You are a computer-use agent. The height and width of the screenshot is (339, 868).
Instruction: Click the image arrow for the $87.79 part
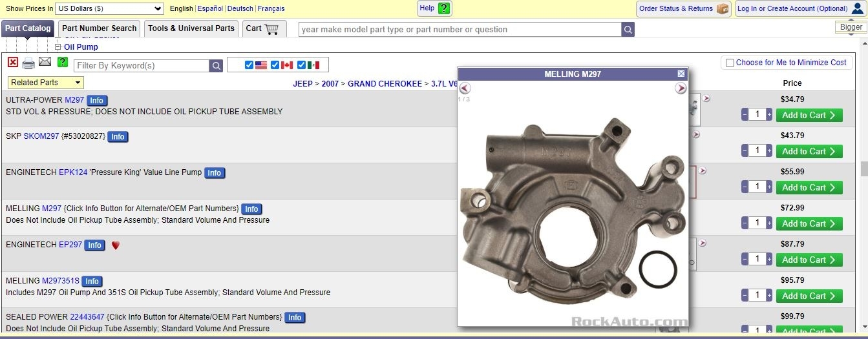[x=703, y=243]
